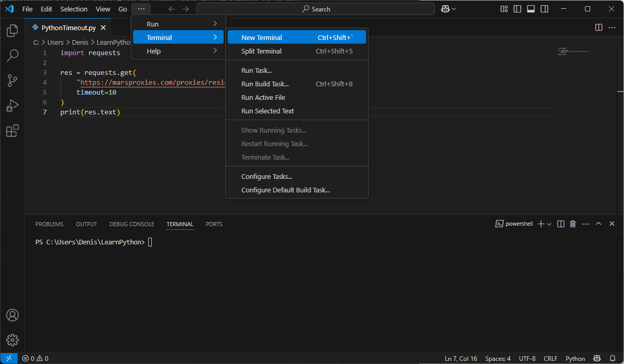Open the terminal launch profile dropdown arrow
This screenshot has width=624, height=364.
click(x=549, y=224)
